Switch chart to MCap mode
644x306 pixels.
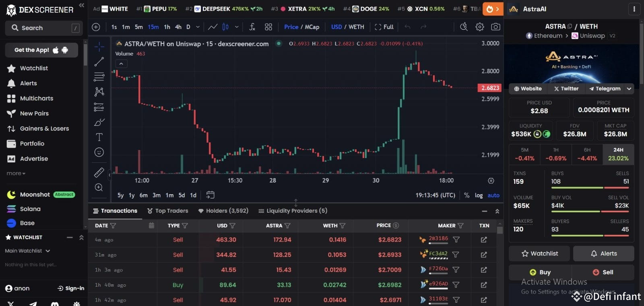(x=312, y=27)
